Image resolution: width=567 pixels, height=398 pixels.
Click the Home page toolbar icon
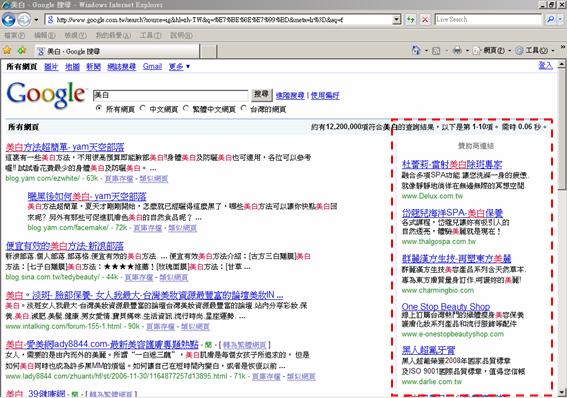click(416, 50)
